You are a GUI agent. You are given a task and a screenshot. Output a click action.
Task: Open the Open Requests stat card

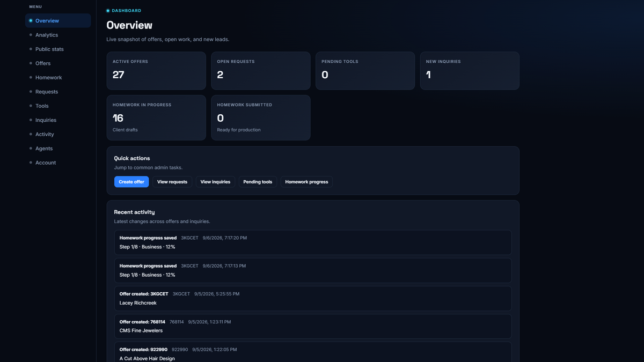tap(261, 71)
